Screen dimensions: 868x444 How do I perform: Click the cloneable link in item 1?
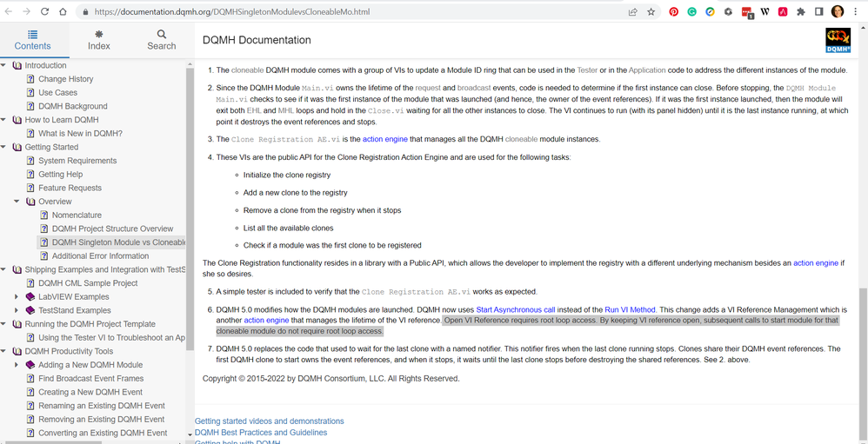click(248, 70)
